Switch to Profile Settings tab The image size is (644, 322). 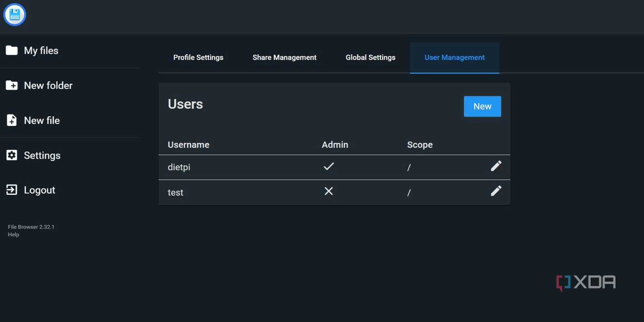198,58
